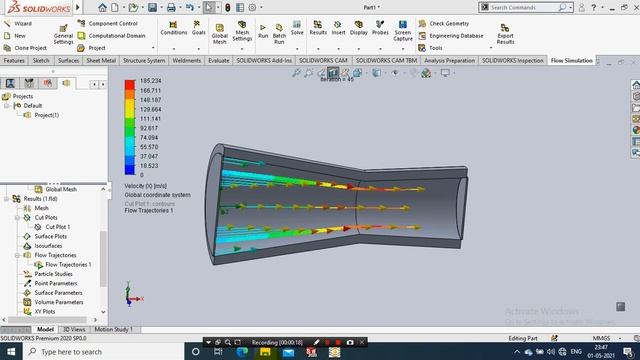Open File Explorer from taskbar
Image resolution: width=640 pixels, height=360 pixels.
point(265,351)
